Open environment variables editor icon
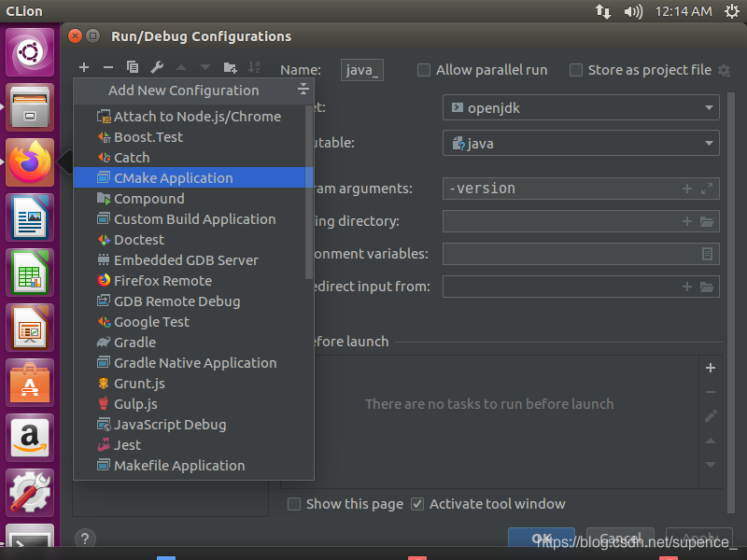 pyautogui.click(x=708, y=254)
